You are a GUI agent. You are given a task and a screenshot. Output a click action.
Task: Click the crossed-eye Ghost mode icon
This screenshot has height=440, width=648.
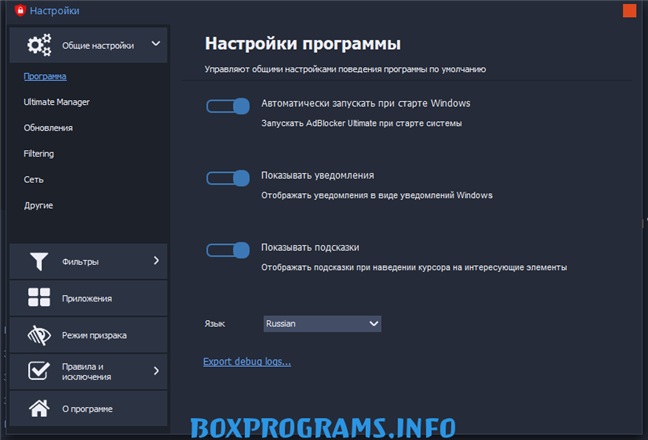point(39,335)
